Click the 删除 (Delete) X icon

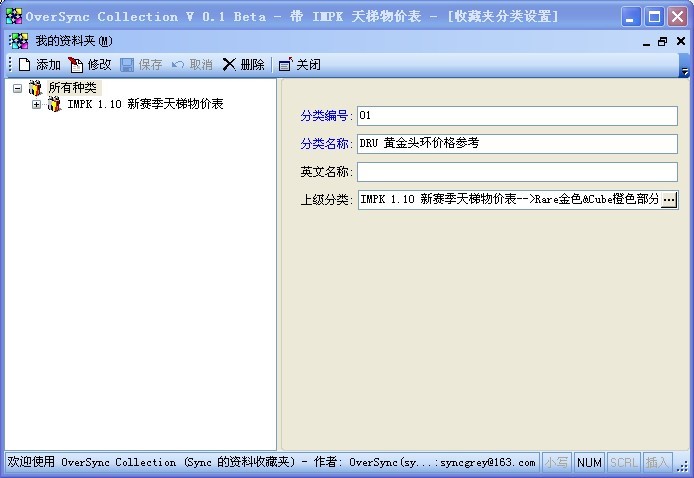coord(229,65)
